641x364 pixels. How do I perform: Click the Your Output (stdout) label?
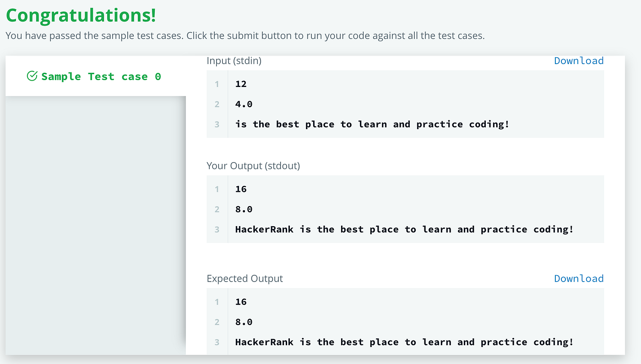tap(253, 166)
